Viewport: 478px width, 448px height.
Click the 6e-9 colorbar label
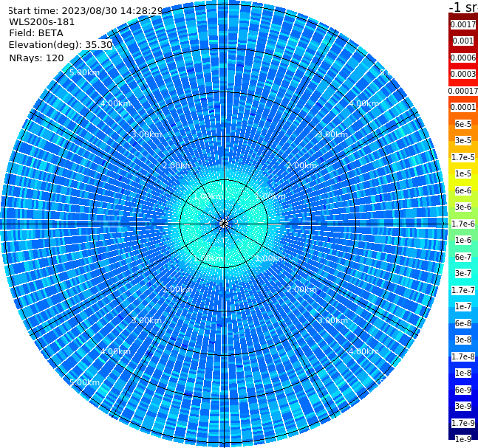(463, 390)
